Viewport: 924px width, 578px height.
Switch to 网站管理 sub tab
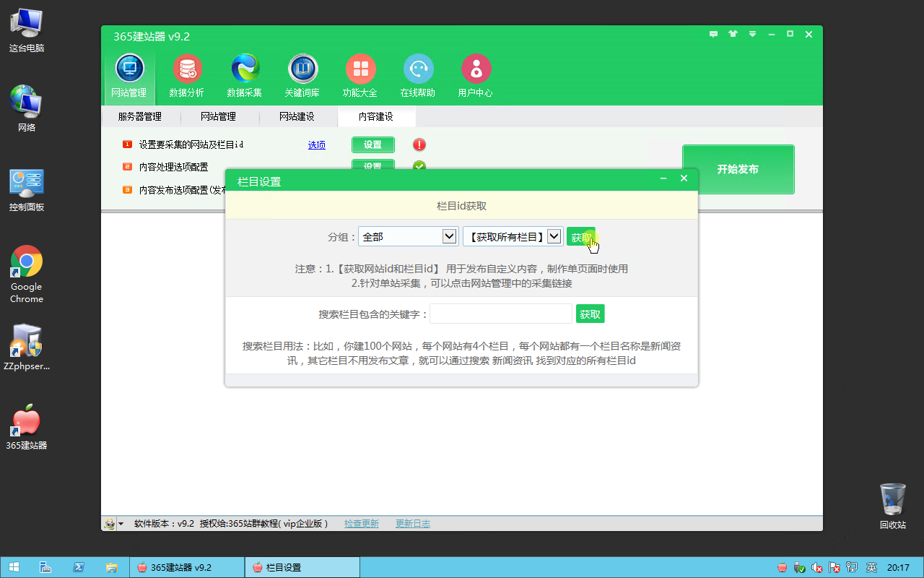coord(218,116)
